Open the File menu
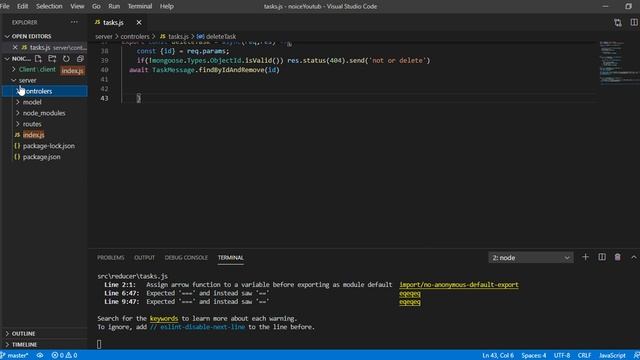640x360 pixels. coord(5,6)
